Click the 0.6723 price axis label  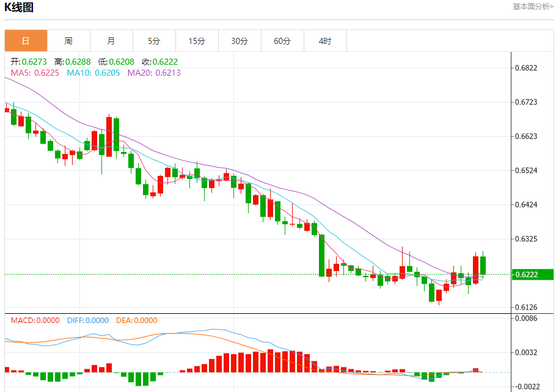tap(526, 102)
